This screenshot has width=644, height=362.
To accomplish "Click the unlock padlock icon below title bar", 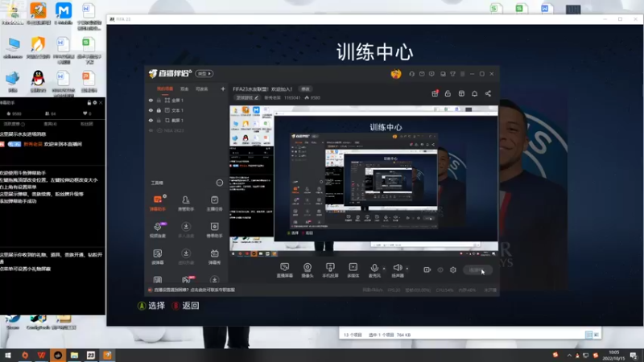I will [x=448, y=93].
